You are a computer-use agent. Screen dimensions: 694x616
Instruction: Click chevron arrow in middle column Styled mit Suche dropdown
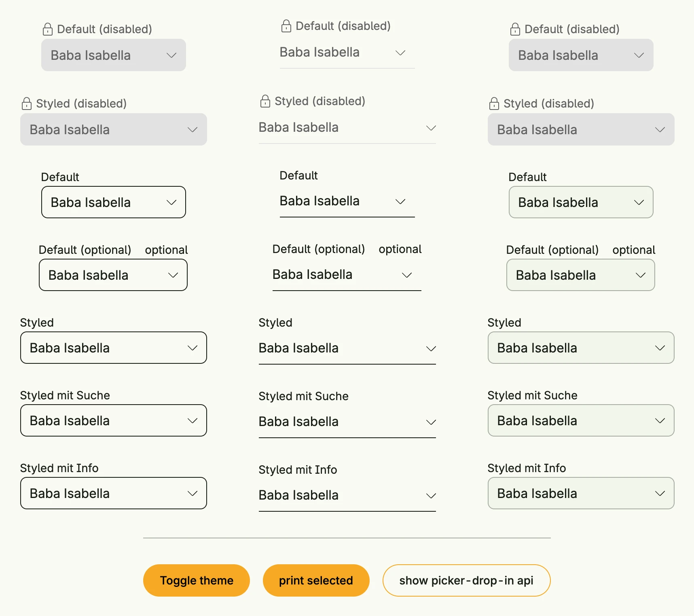tap(431, 422)
